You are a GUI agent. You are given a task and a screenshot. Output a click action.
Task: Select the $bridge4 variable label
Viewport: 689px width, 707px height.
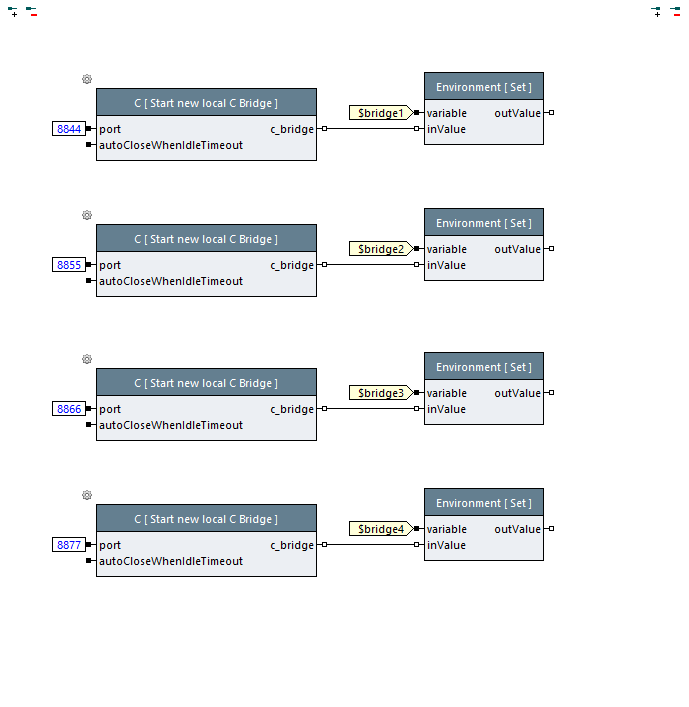380,529
